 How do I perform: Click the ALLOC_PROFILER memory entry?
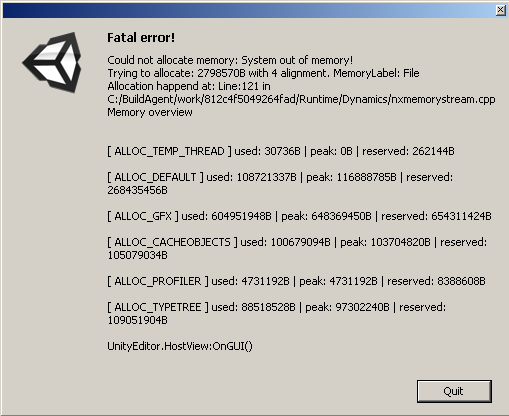point(296,281)
